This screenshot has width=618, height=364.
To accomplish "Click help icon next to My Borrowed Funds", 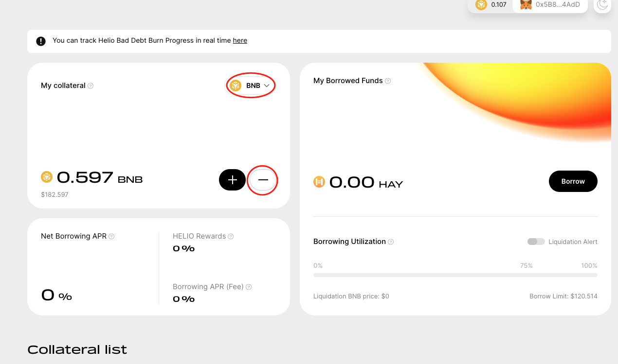I will [x=388, y=81].
